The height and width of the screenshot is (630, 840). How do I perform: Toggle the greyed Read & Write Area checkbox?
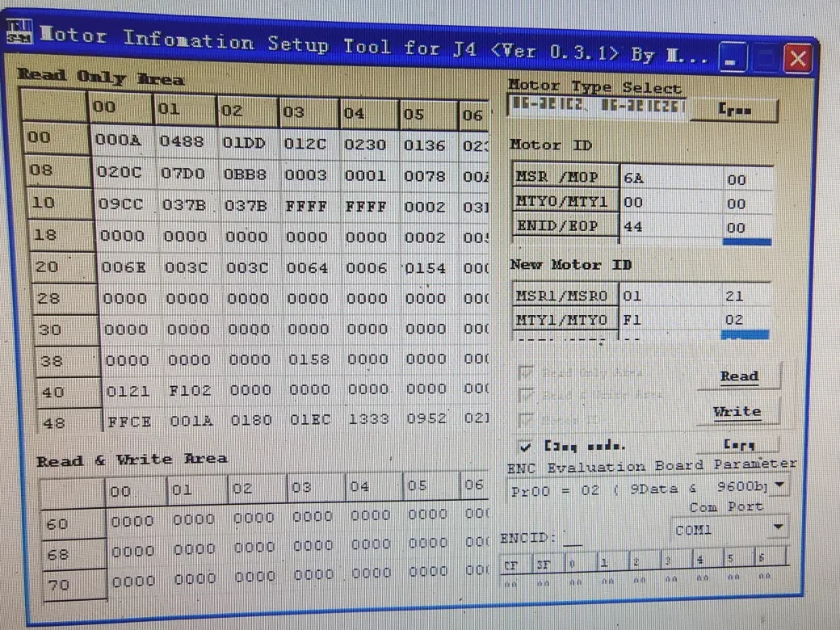[x=526, y=396]
